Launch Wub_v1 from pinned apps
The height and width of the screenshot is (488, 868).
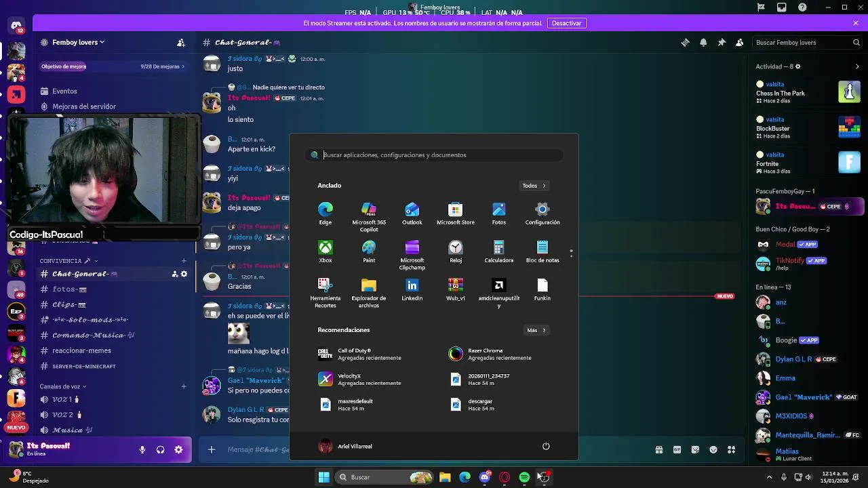456,289
